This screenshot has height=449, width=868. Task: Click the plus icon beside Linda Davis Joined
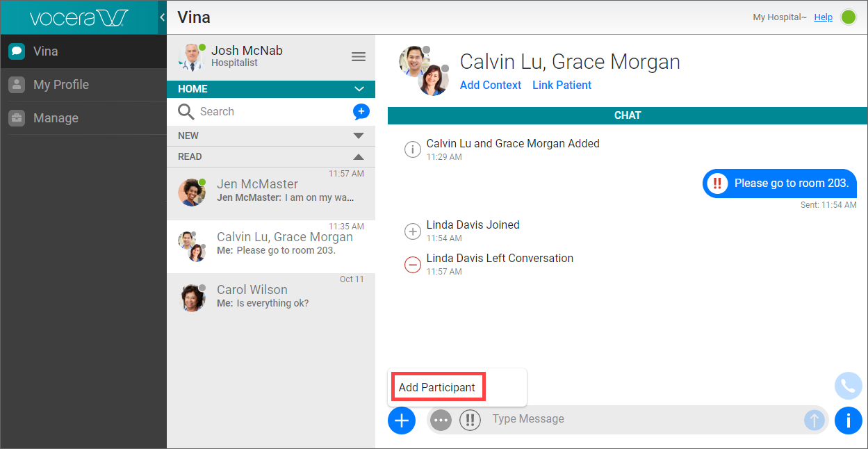(x=413, y=231)
